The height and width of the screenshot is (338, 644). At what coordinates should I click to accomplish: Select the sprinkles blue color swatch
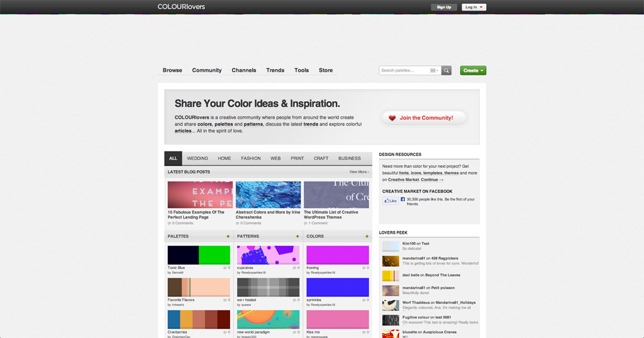point(338,288)
